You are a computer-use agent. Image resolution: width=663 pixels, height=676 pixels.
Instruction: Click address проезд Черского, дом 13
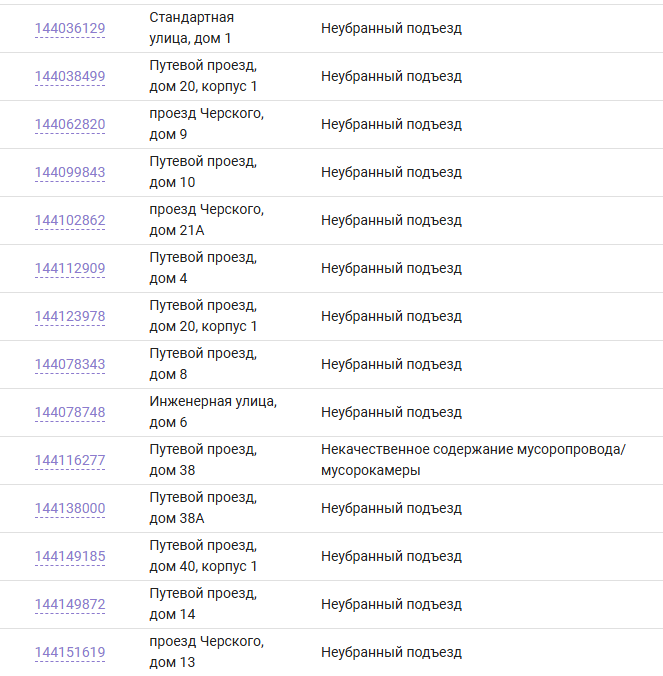pyautogui.click(x=206, y=651)
